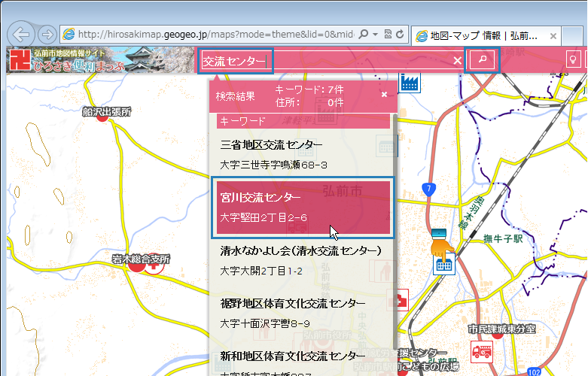
Task: Click the 岩木総合支所 map label
Action: pos(141,259)
